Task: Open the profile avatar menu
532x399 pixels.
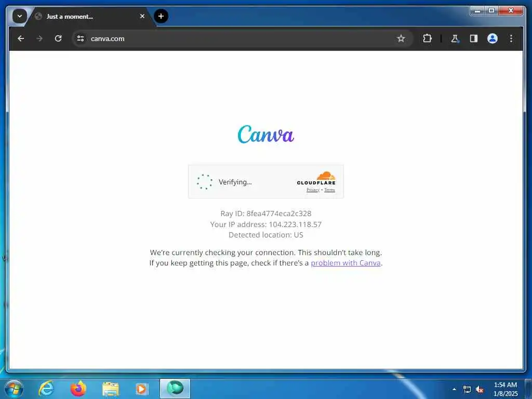Action: pyautogui.click(x=493, y=38)
